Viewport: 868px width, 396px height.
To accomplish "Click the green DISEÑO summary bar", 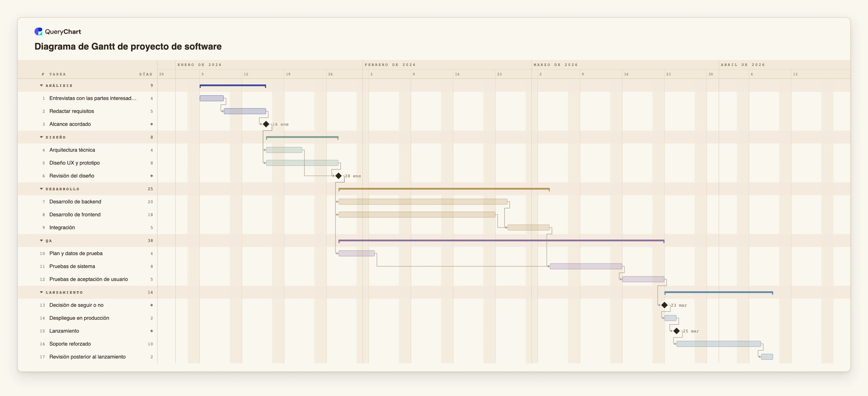I will pos(302,137).
